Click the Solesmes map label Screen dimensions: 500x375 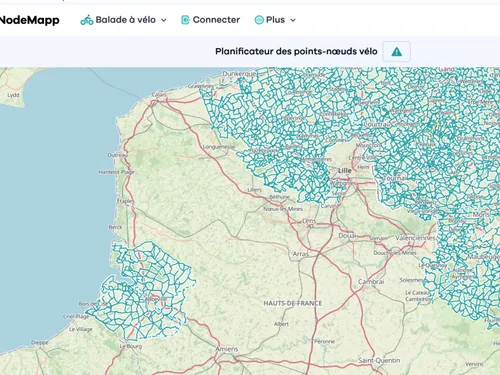point(411,280)
